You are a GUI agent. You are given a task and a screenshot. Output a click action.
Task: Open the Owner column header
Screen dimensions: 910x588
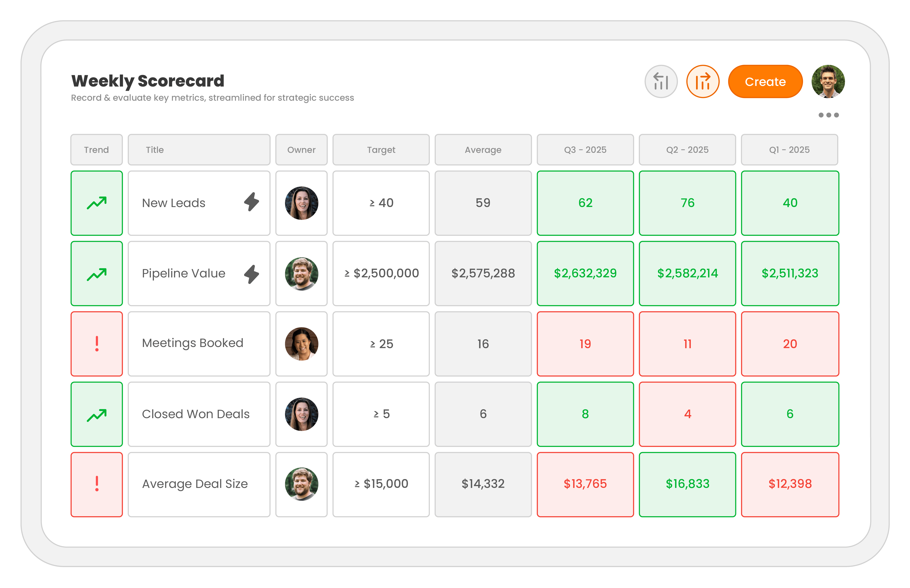coord(301,150)
